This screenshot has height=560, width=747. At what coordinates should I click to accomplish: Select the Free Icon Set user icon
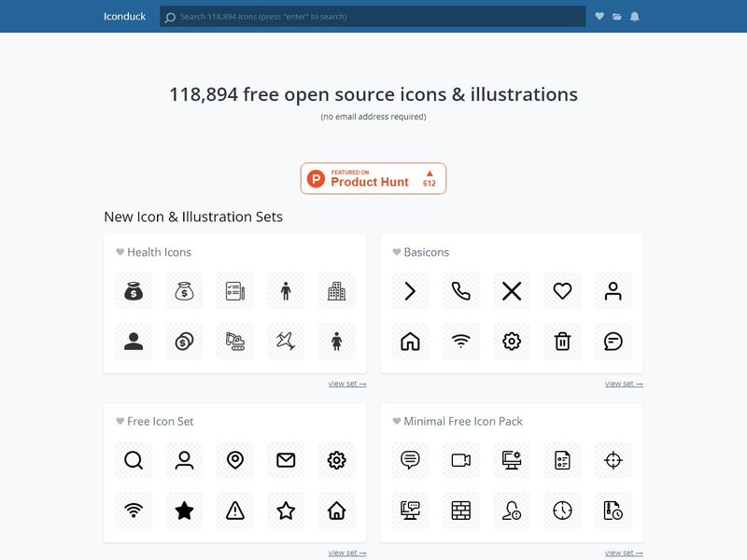pyautogui.click(x=184, y=460)
